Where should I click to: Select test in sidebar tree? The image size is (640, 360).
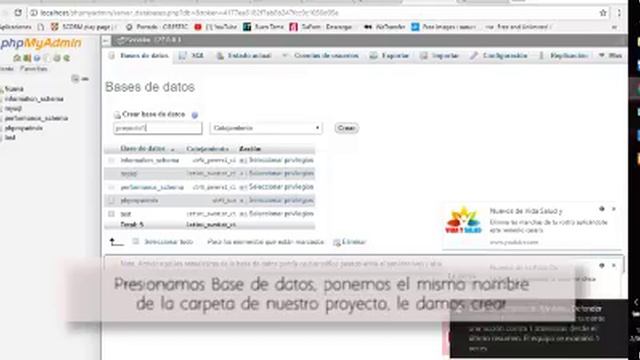tap(10, 138)
